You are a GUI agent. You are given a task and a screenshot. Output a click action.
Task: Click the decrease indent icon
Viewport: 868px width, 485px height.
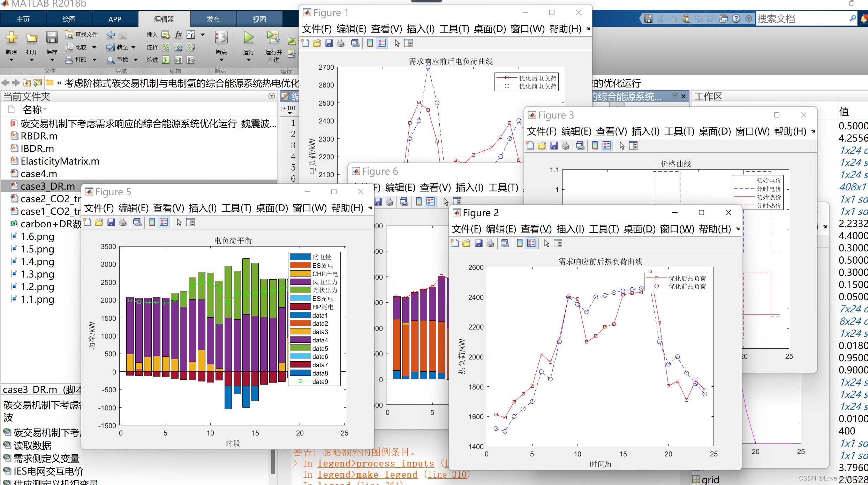[x=191, y=60]
